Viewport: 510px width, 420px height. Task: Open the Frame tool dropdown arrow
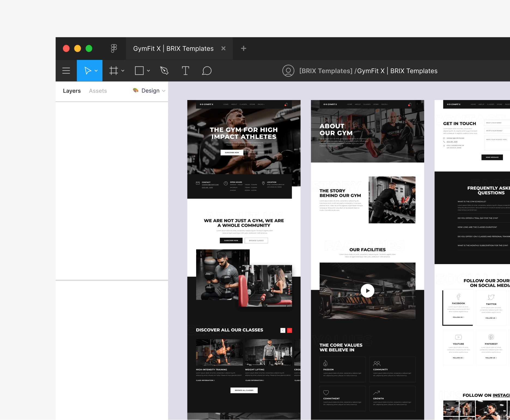pyautogui.click(x=123, y=71)
